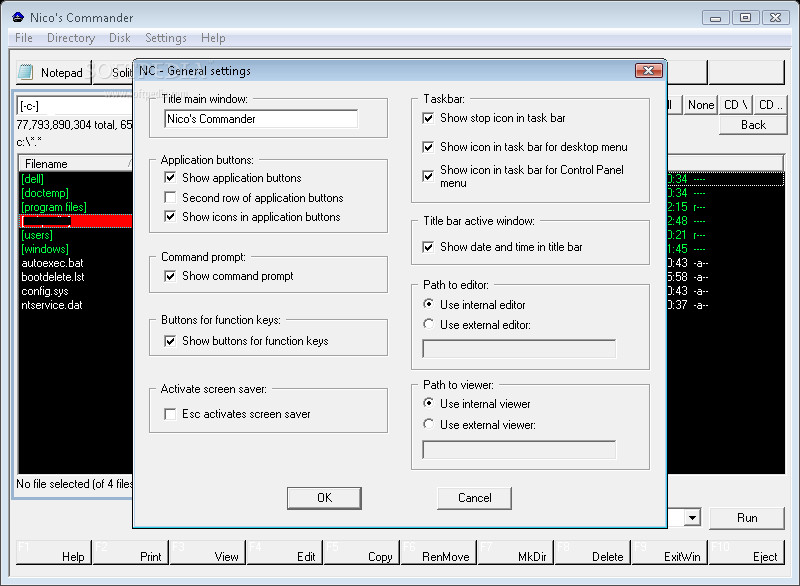The image size is (800, 586).
Task: Click the external editor path field
Action: [519, 349]
